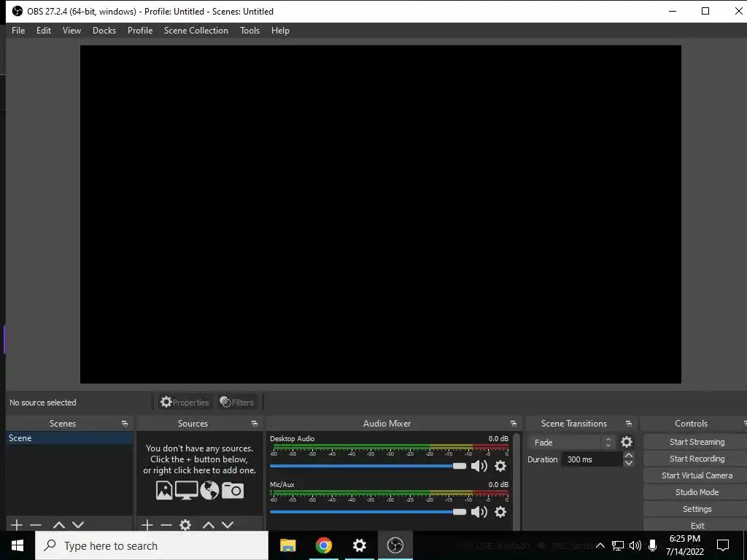Move source down with the Sources down arrow
This screenshot has width=747, height=560.
[x=228, y=525]
